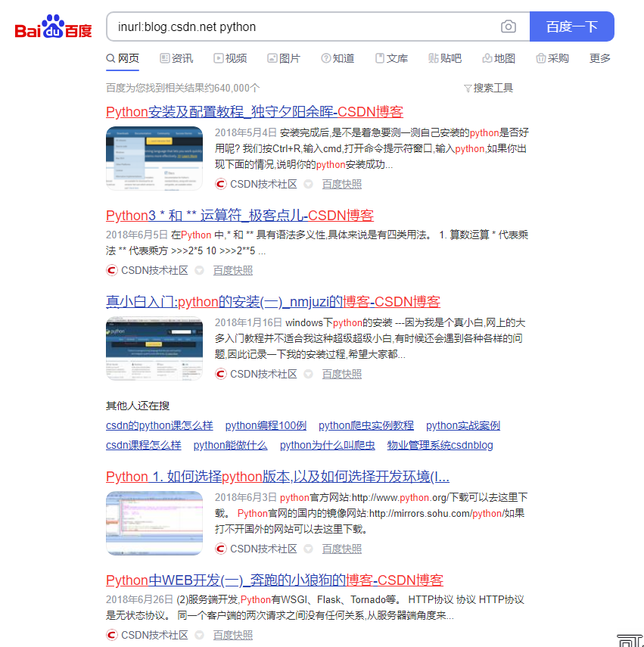Viewport: 644px width, 647px height.
Task: Search related query python编程100例
Action: [266, 425]
